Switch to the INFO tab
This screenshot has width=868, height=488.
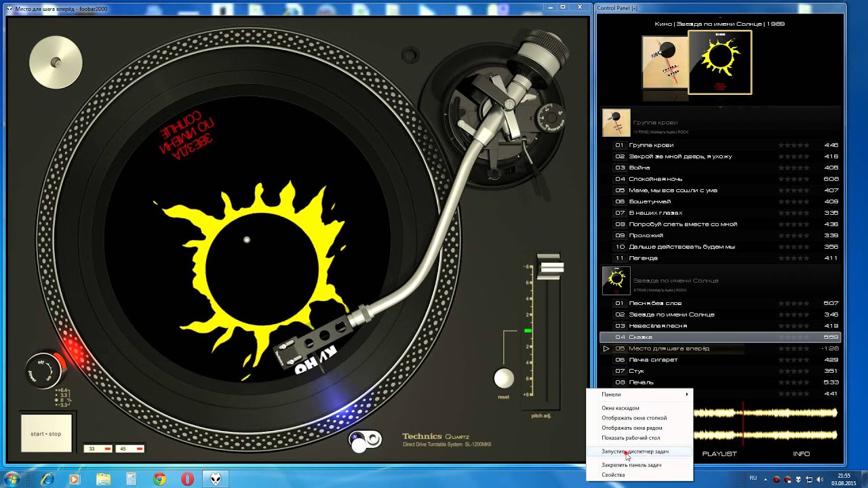click(802, 453)
